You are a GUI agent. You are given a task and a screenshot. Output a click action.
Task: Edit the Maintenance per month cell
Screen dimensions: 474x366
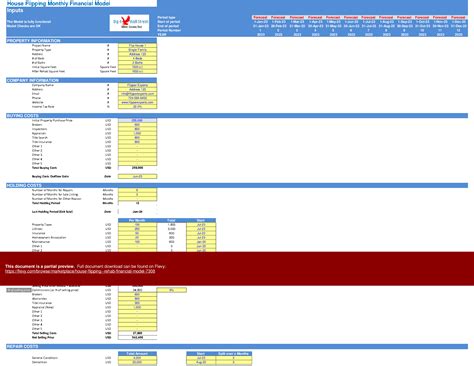point(137,242)
